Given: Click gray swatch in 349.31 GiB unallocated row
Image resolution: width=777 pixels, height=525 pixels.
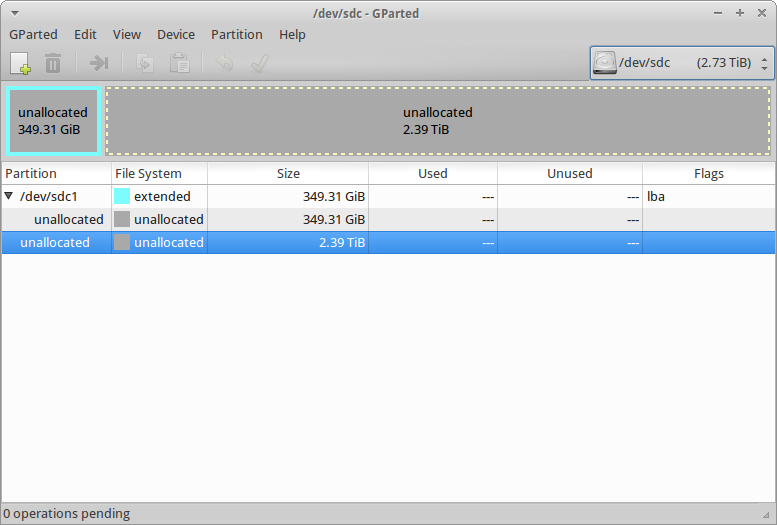Looking at the screenshot, I should coord(122,219).
